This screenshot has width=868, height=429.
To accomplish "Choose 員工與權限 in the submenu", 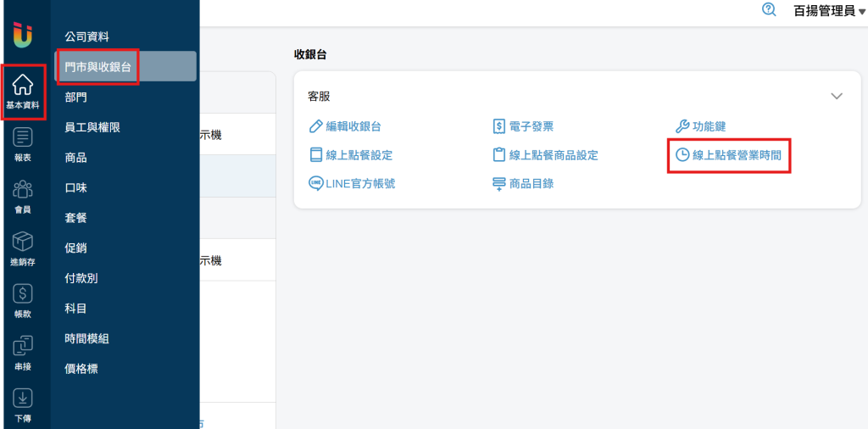I will click(x=92, y=127).
